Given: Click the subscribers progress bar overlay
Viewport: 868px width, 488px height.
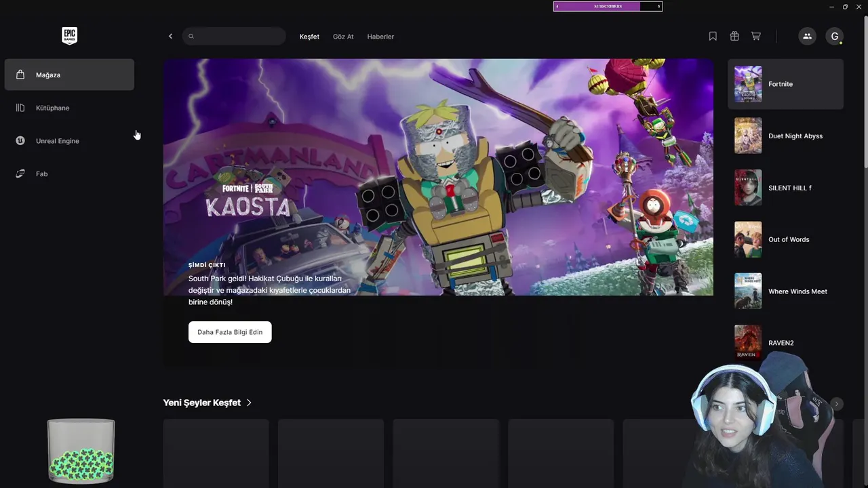Looking at the screenshot, I should click(608, 6).
